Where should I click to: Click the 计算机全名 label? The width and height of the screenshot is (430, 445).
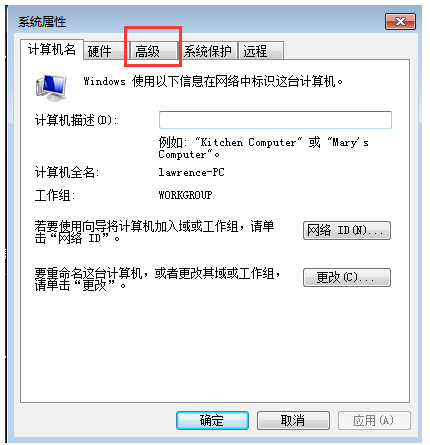coord(67,173)
